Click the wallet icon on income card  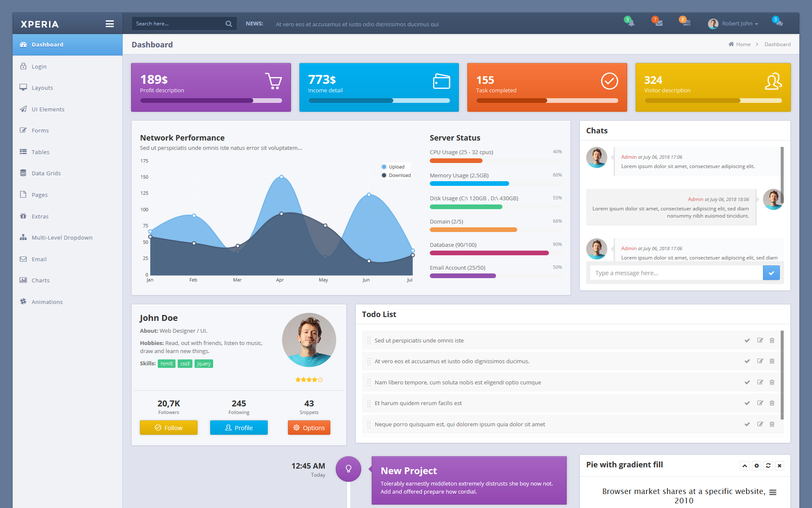[442, 81]
